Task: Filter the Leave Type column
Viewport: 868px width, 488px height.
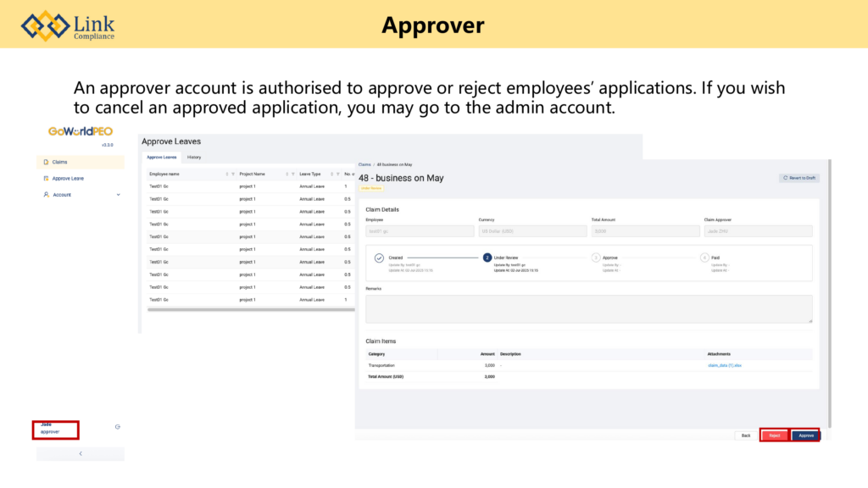Action: 337,174
